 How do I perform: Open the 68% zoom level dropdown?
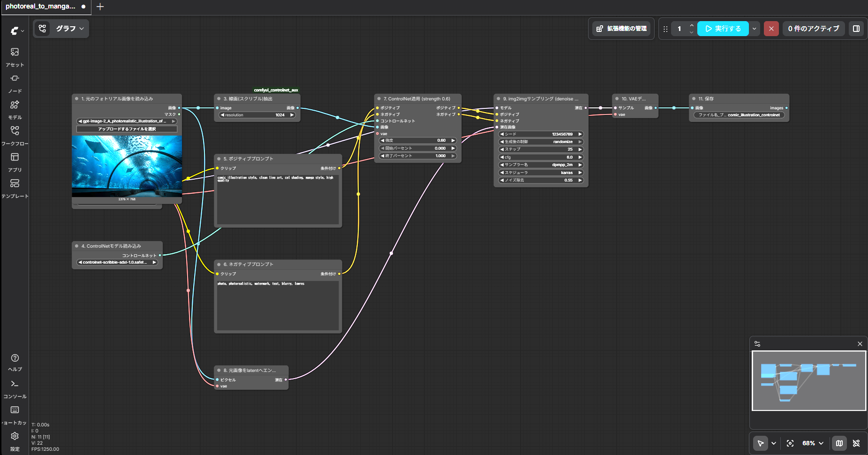pyautogui.click(x=813, y=443)
